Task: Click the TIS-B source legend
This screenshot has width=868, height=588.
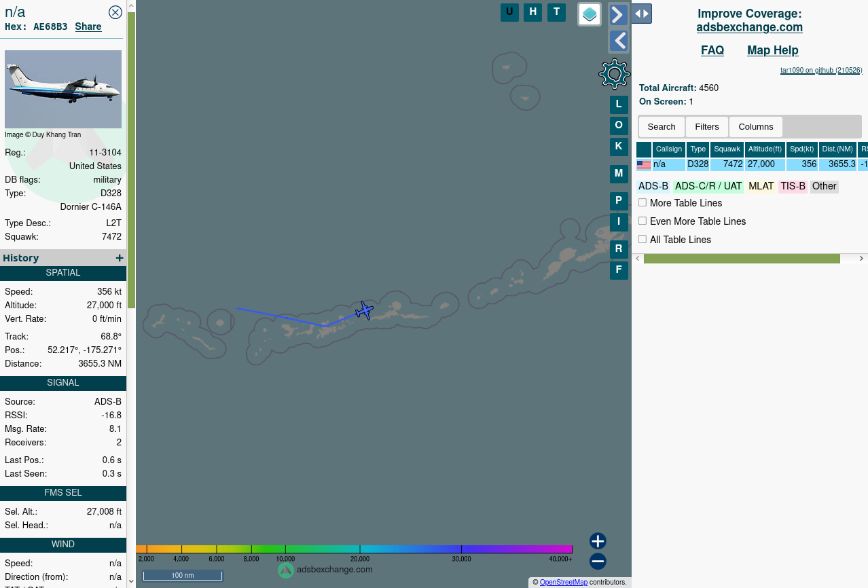Action: (x=793, y=187)
